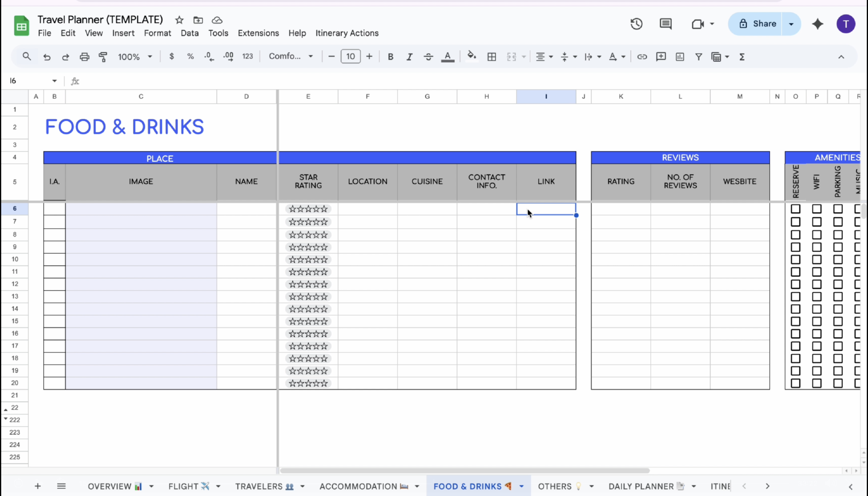Open the Itinerary Actions menu
868x496 pixels.
(347, 33)
